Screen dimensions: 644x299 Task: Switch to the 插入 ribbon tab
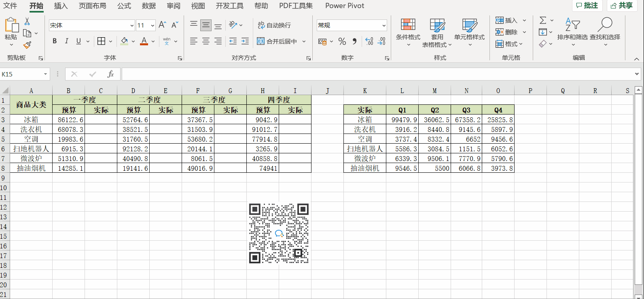[61, 6]
